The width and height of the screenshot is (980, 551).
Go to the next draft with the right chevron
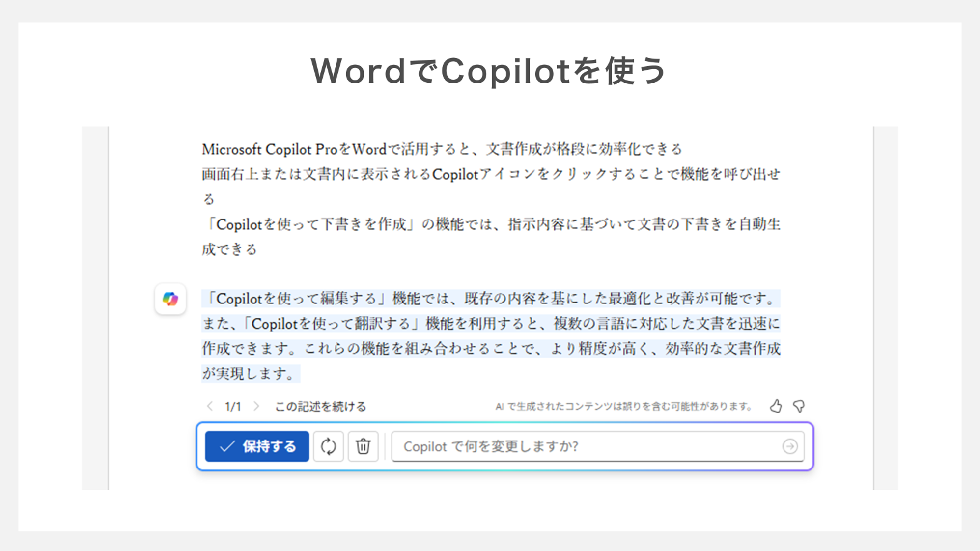256,406
